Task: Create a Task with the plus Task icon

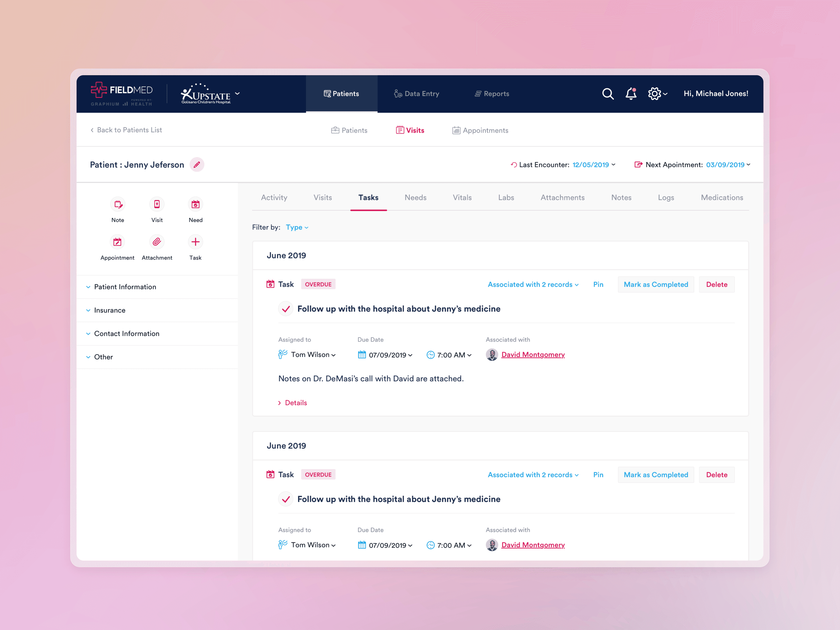Action: point(195,242)
